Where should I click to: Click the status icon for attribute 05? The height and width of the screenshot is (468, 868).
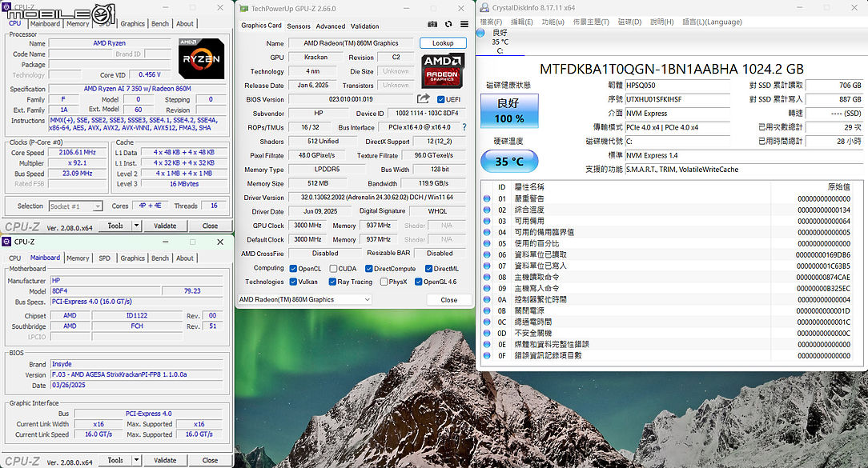point(487,243)
